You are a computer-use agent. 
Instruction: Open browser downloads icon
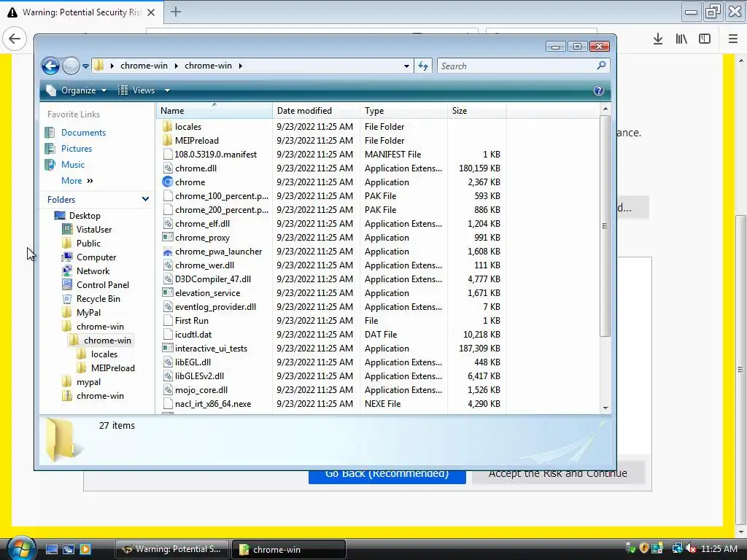pyautogui.click(x=658, y=39)
